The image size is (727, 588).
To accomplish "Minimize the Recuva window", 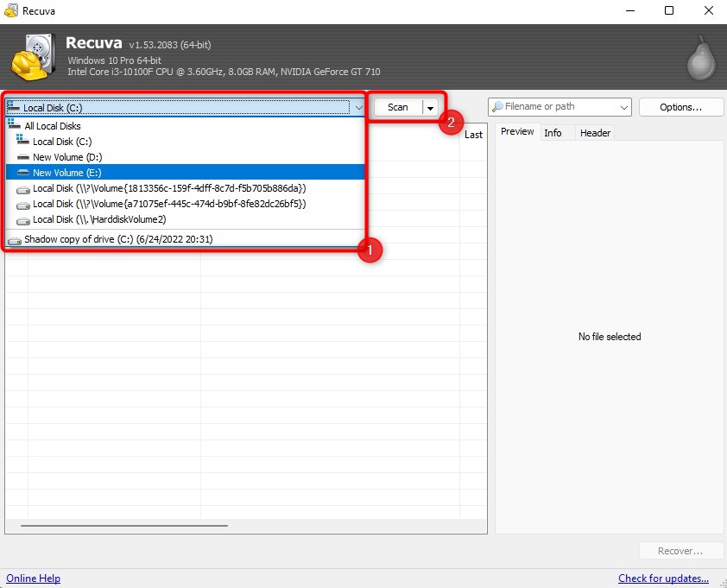I will click(x=630, y=10).
